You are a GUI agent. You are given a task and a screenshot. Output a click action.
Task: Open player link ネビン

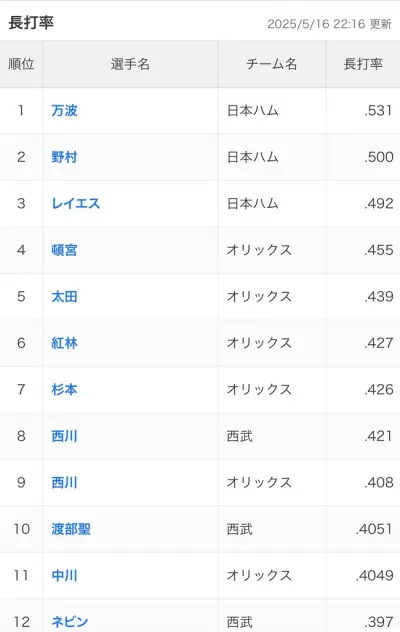pyautogui.click(x=70, y=622)
